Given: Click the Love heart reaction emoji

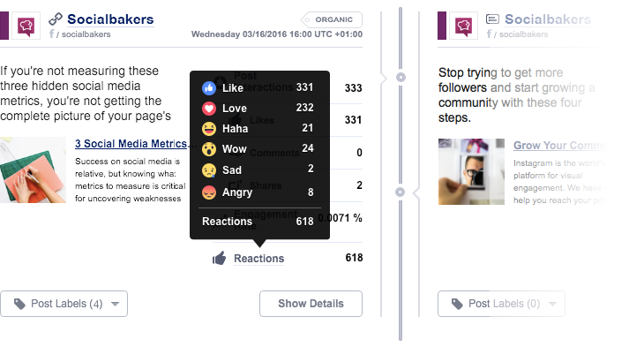Looking at the screenshot, I should pos(209,108).
